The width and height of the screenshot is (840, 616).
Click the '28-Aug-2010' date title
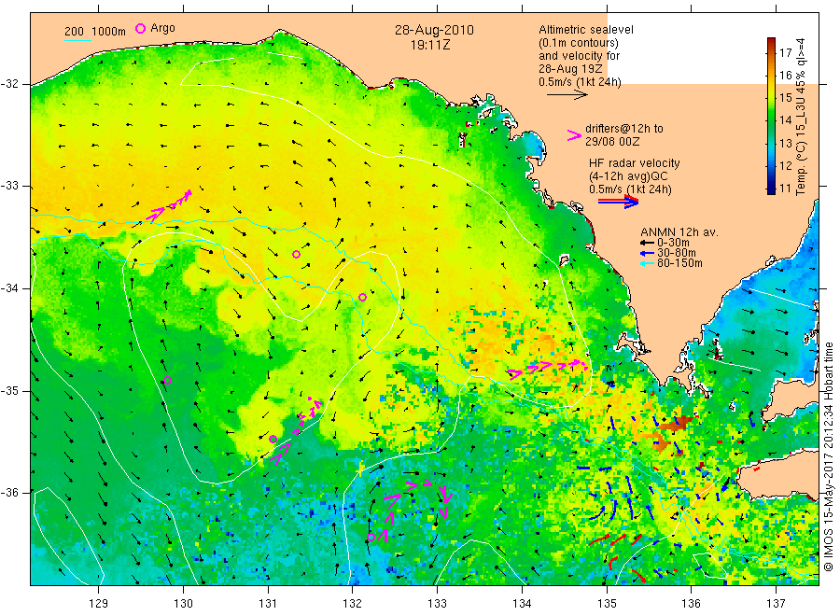click(x=434, y=30)
